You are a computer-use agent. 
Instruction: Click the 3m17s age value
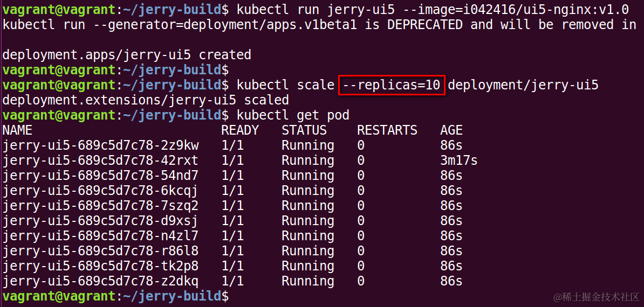coord(459,161)
